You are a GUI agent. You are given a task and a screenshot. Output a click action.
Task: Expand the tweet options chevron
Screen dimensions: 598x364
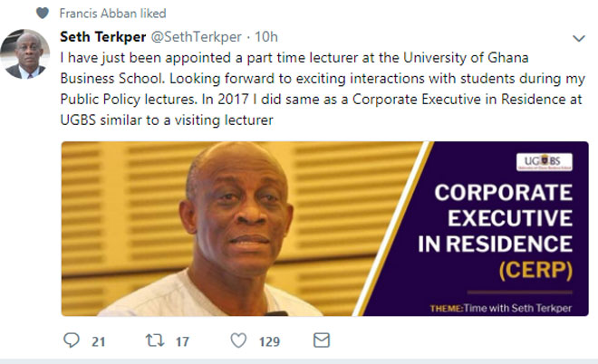coord(578,39)
